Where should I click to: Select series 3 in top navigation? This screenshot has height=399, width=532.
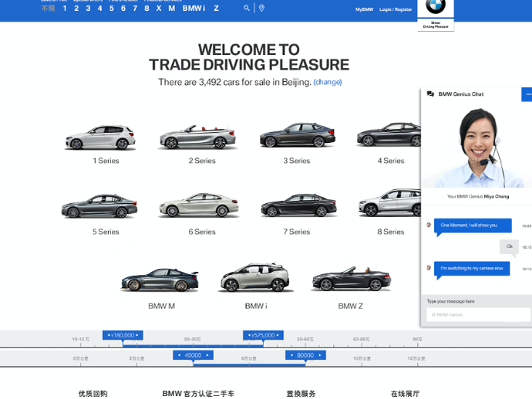tap(89, 8)
